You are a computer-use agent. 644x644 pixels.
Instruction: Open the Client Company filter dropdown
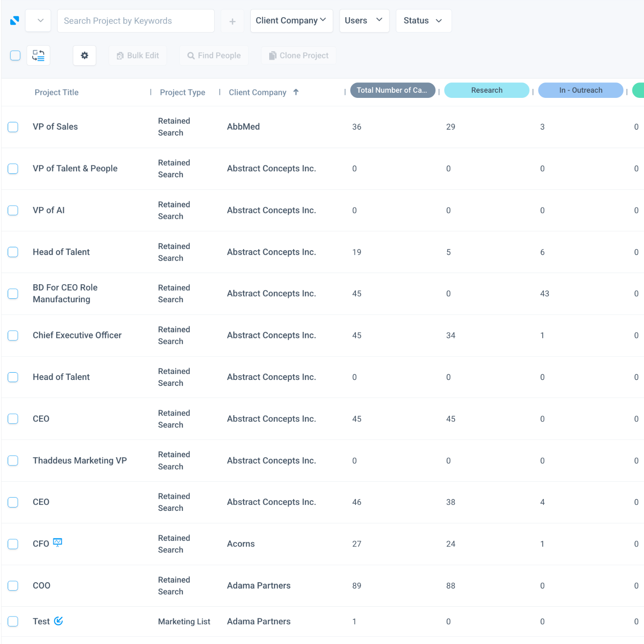[292, 20]
